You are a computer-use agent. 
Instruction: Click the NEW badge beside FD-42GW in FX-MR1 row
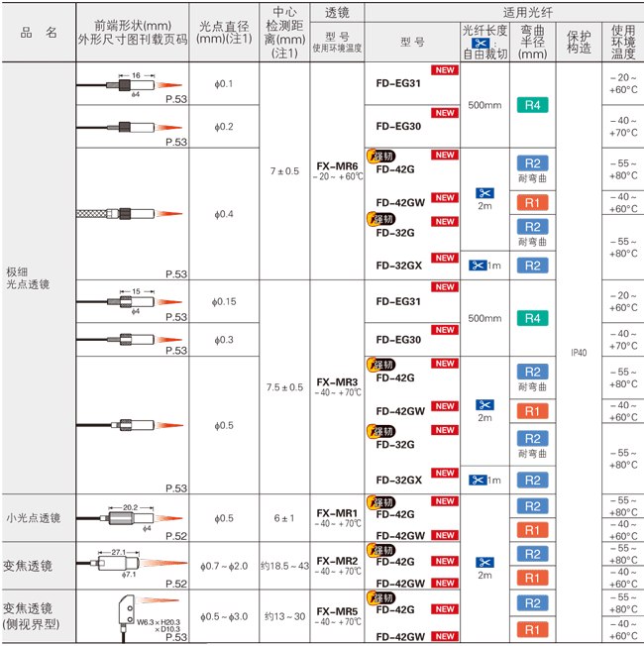[x=445, y=535]
